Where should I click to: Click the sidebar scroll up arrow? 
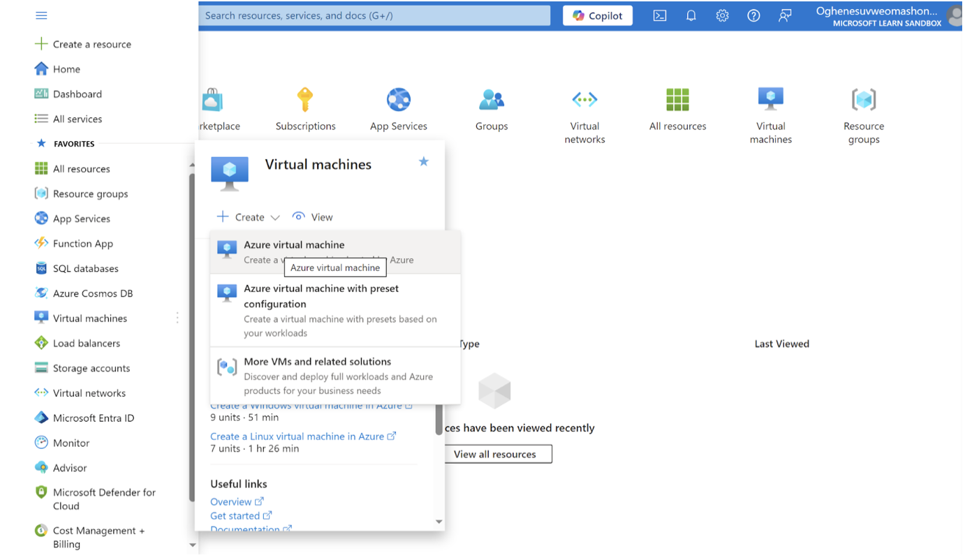[193, 165]
